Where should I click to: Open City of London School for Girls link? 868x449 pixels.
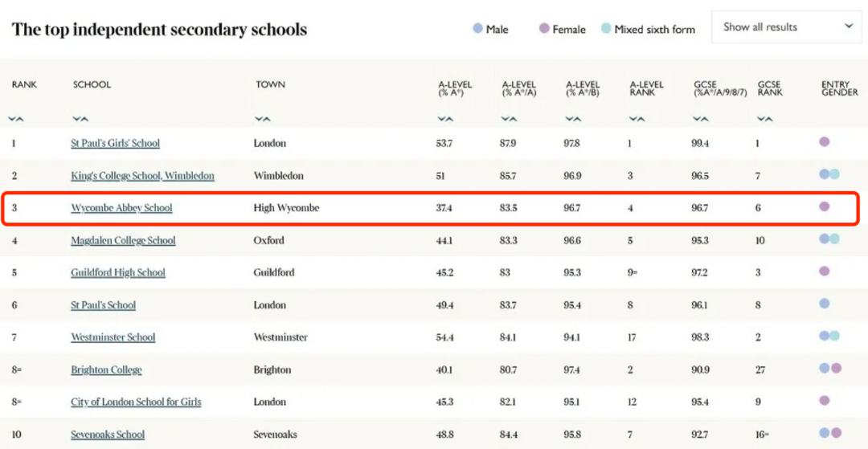click(136, 402)
